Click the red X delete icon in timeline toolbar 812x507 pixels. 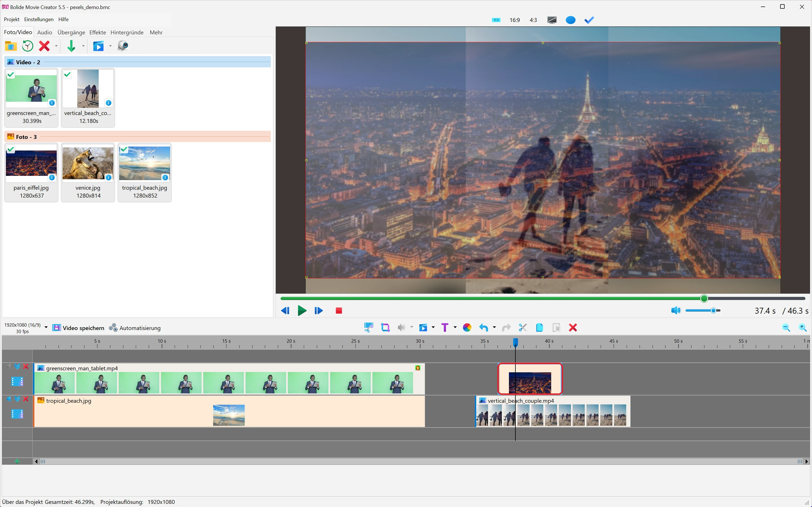coord(573,327)
